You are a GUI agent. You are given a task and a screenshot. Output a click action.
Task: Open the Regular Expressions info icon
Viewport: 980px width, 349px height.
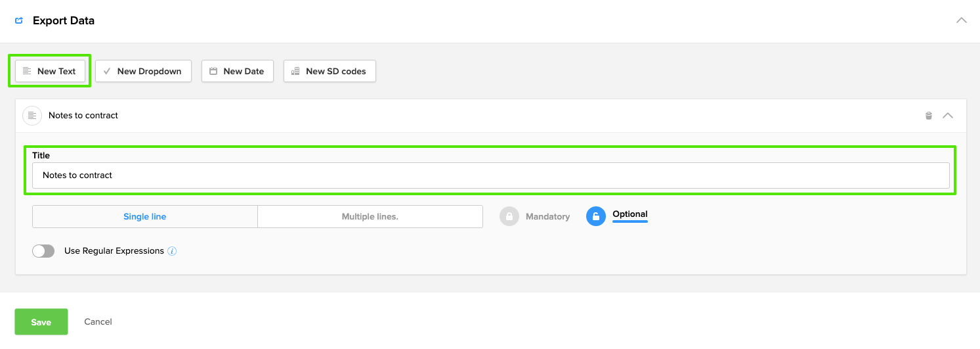tap(172, 251)
